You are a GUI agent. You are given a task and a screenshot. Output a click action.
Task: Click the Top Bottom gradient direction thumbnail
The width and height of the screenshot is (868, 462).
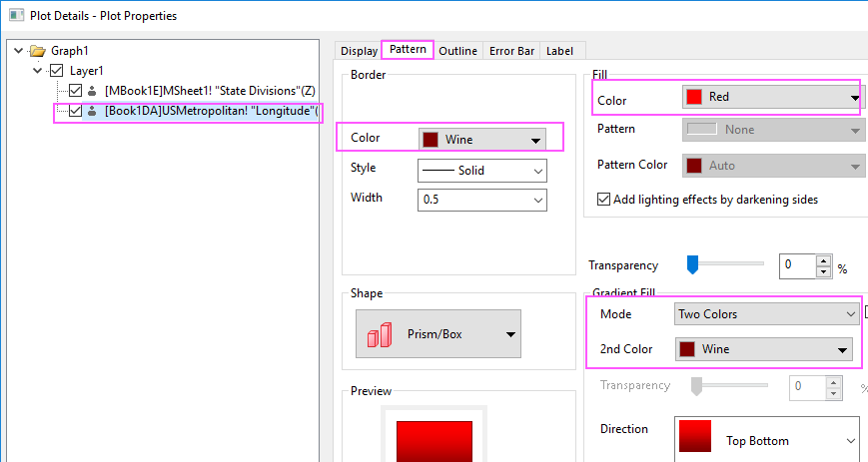click(x=695, y=436)
